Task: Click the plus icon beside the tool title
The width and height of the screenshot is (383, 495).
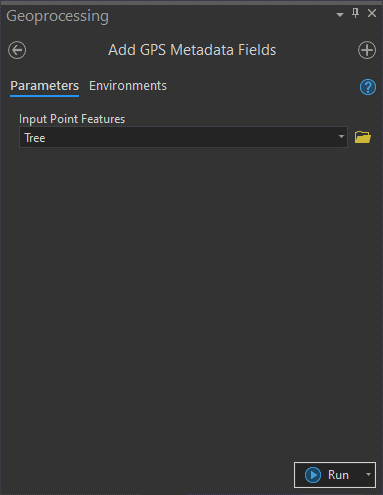Action: (x=367, y=50)
